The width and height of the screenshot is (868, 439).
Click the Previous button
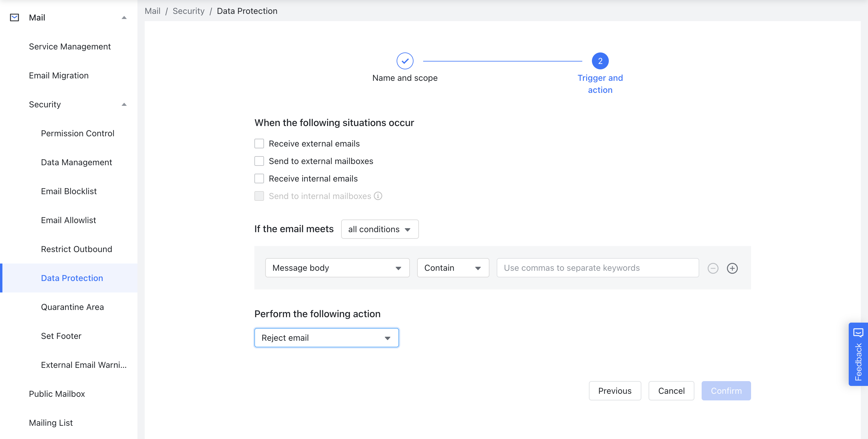615,391
